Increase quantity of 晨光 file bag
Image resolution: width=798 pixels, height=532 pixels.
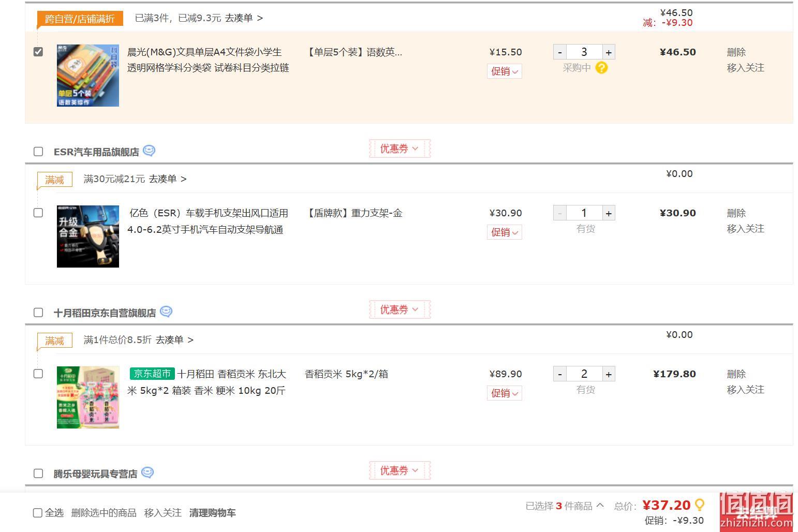tap(609, 52)
